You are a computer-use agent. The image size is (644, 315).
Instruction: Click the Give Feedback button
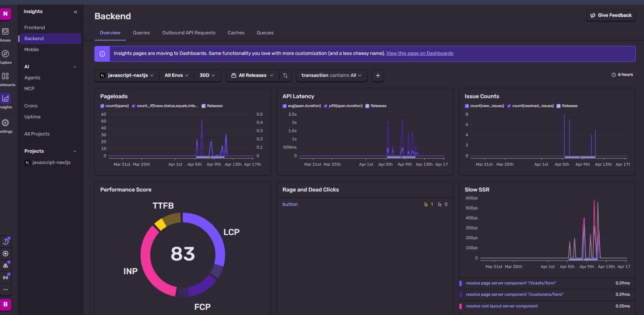(x=611, y=15)
